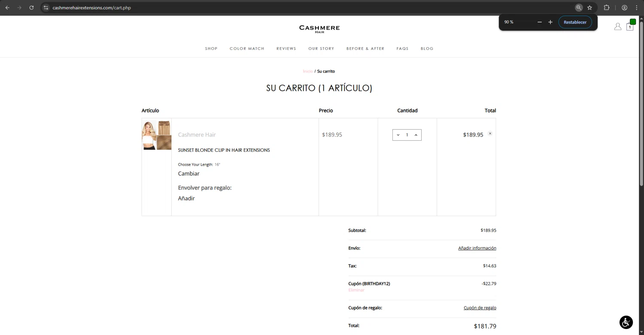Click the Cashmere Hair logo
Viewport: 644px width, 335px height.
coord(319,29)
